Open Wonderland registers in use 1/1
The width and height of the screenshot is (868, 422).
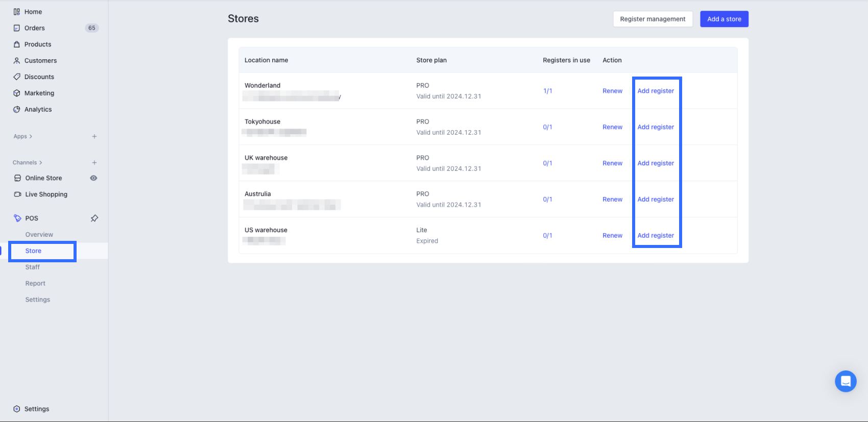pyautogui.click(x=547, y=91)
